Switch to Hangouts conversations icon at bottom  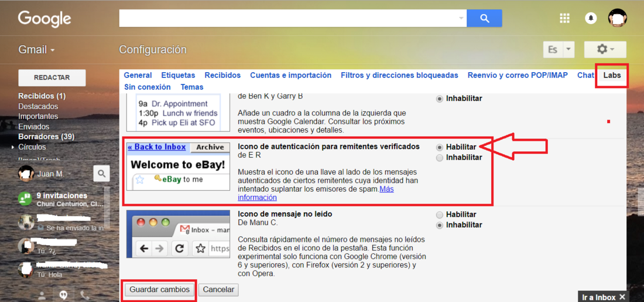tap(63, 295)
